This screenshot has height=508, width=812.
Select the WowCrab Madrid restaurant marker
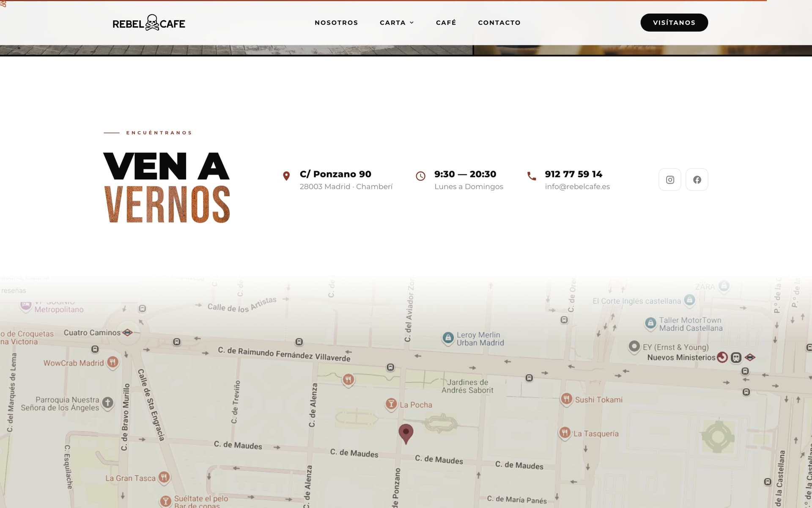(x=112, y=362)
